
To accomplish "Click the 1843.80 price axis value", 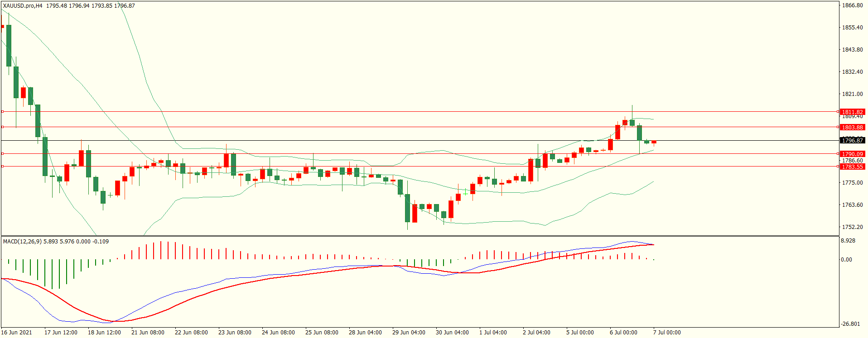I will click(x=852, y=50).
